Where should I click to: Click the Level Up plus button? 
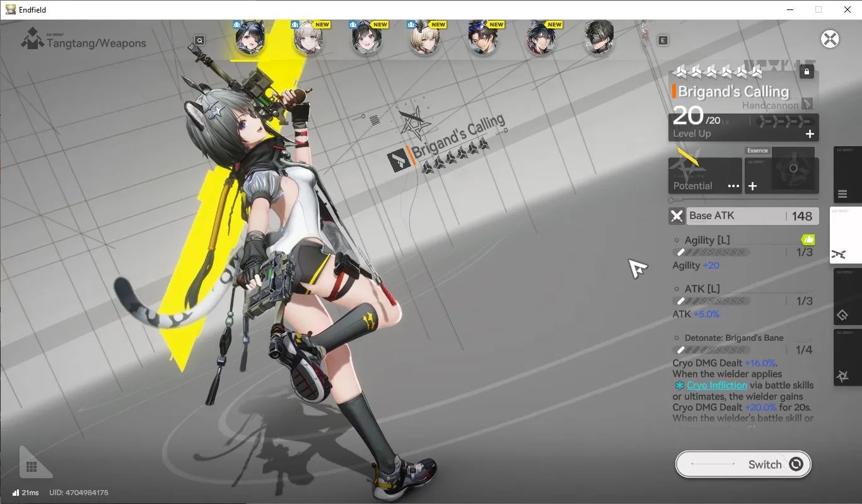pyautogui.click(x=810, y=134)
